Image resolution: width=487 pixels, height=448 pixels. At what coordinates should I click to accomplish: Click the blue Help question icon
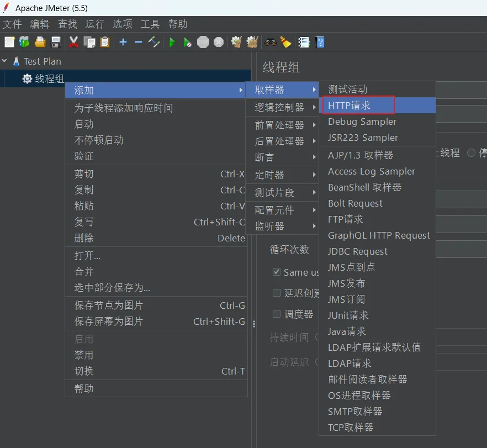click(320, 42)
